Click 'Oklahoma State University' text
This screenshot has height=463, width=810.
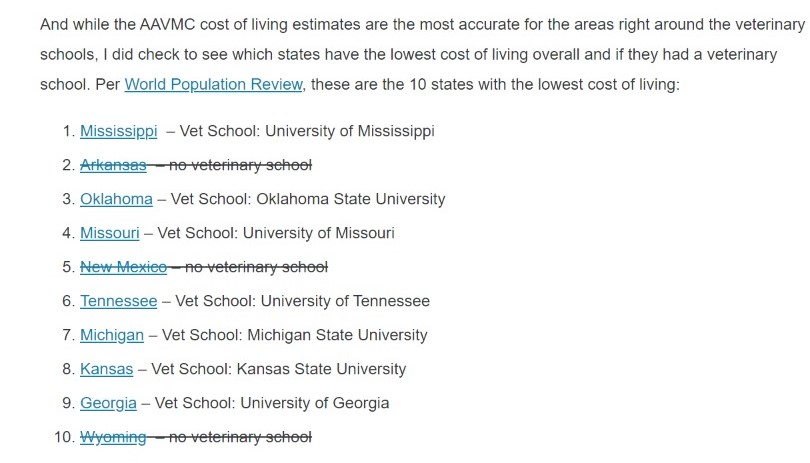[x=351, y=199]
